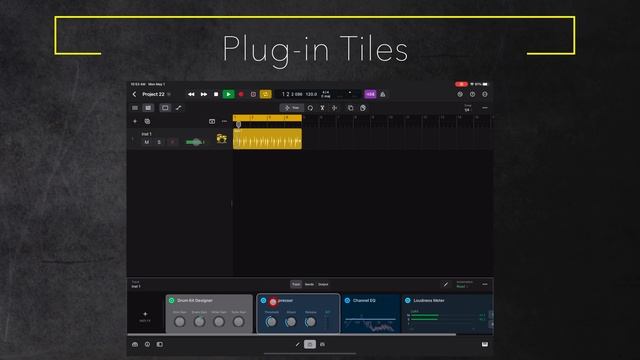Add a plug-in with the plus button
The width and height of the screenshot is (640, 360).
point(145,314)
